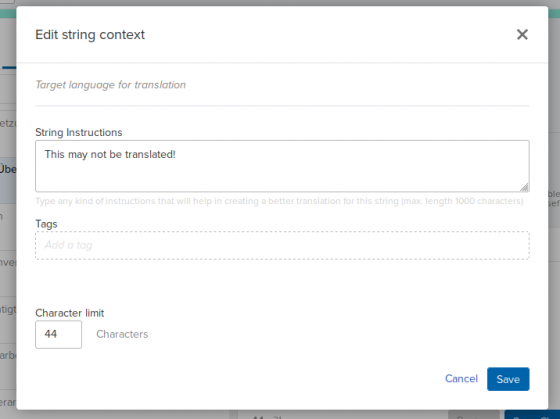
Task: Save the string context changes
Action: click(x=508, y=379)
